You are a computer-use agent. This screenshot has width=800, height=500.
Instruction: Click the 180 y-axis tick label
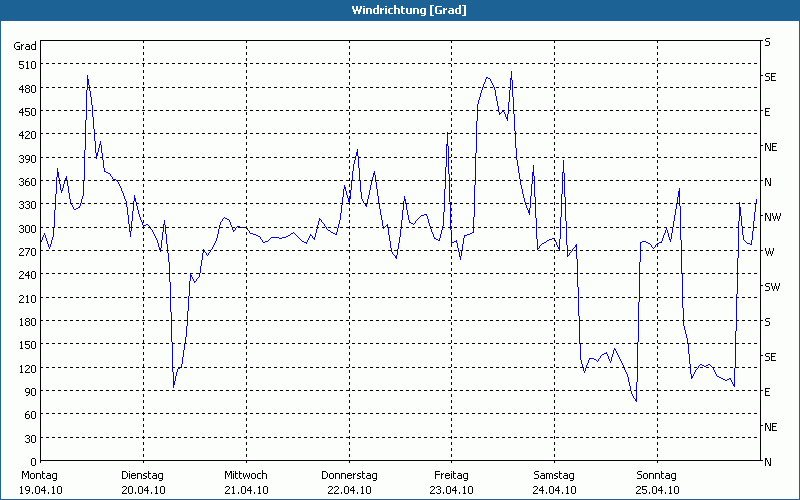pos(28,322)
